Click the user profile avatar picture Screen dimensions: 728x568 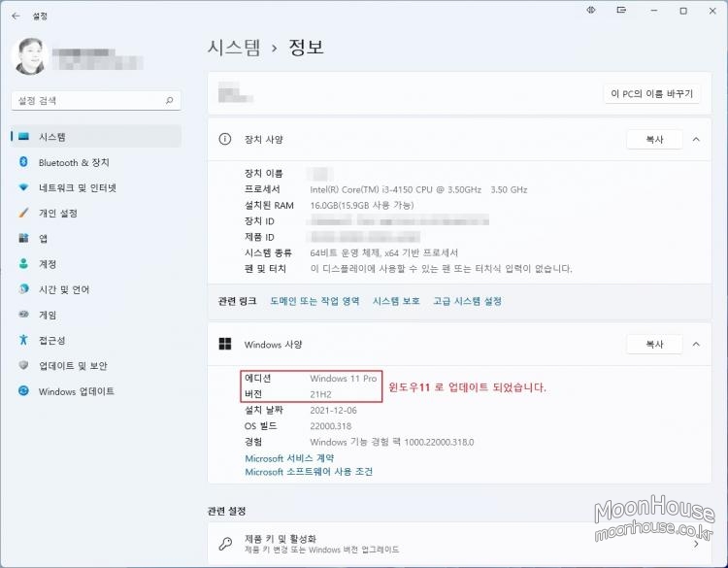point(30,56)
